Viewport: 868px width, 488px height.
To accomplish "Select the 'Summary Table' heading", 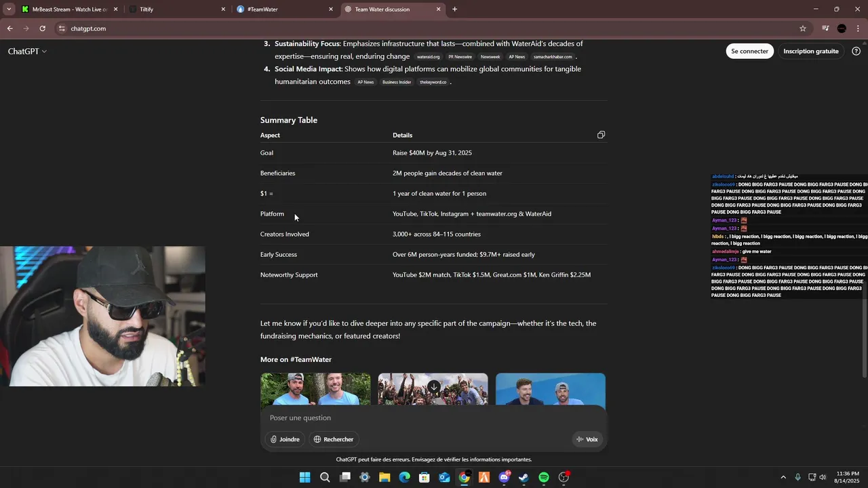I will click(289, 120).
